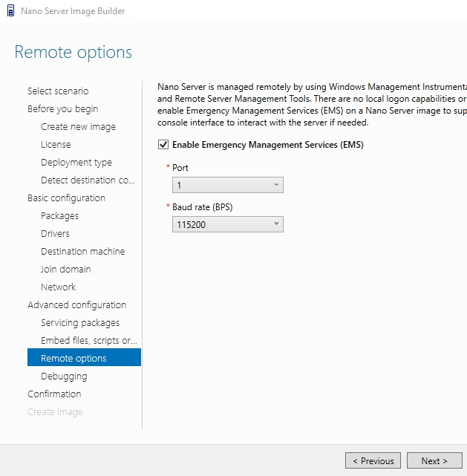
Task: Uncheck Enable Emergency Management Services checkbox
Action: (163, 145)
